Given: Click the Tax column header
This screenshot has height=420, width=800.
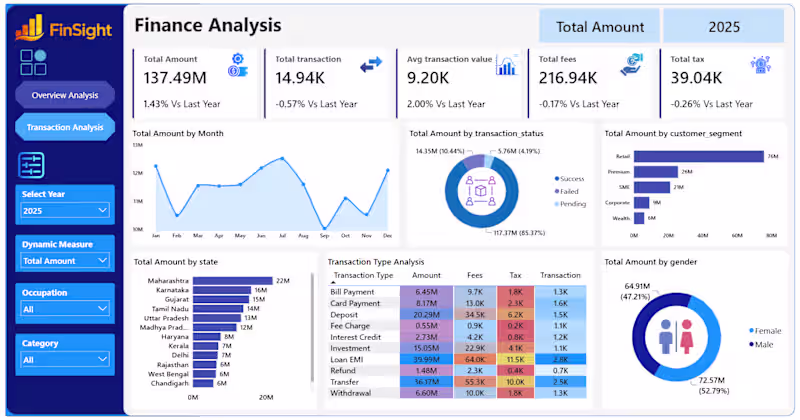Looking at the screenshot, I should [515, 275].
